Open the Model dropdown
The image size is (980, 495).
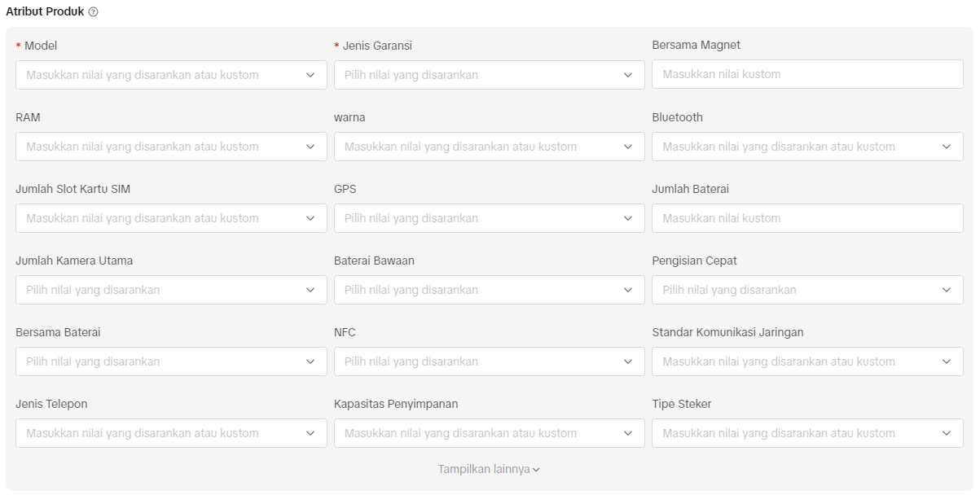170,75
